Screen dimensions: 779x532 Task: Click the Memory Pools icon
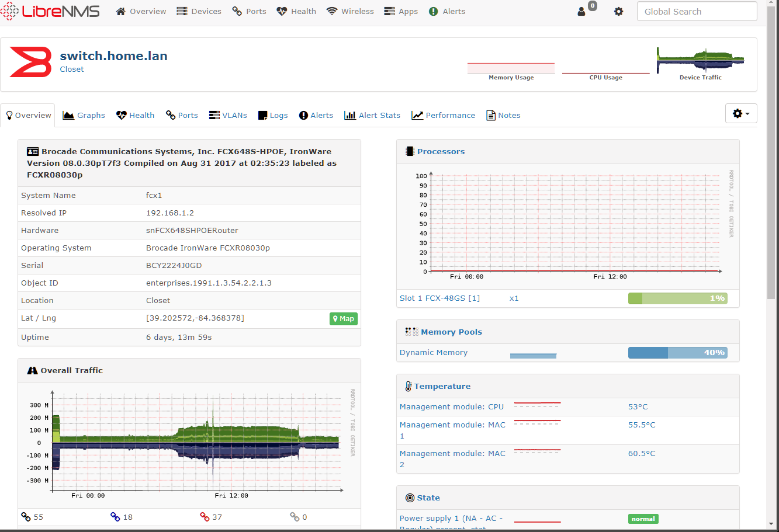pyautogui.click(x=411, y=332)
